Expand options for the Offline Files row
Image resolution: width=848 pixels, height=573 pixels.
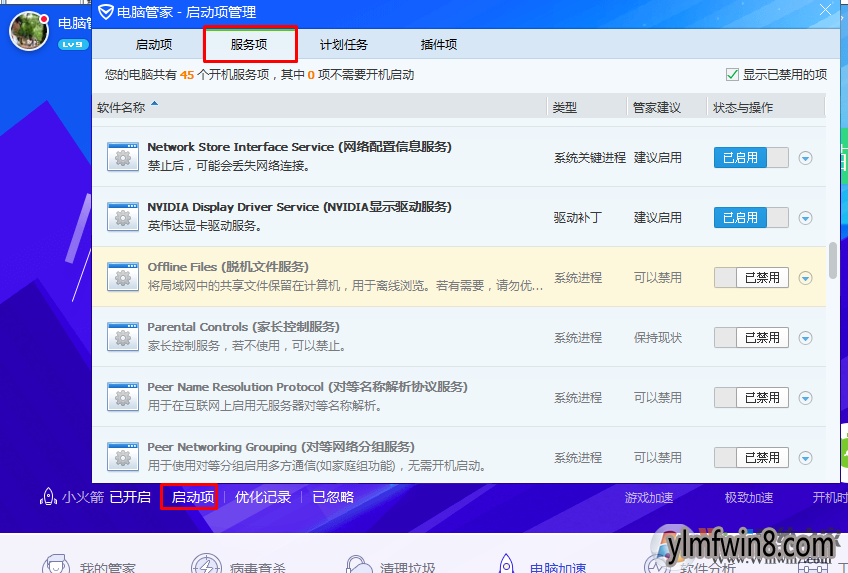[805, 278]
